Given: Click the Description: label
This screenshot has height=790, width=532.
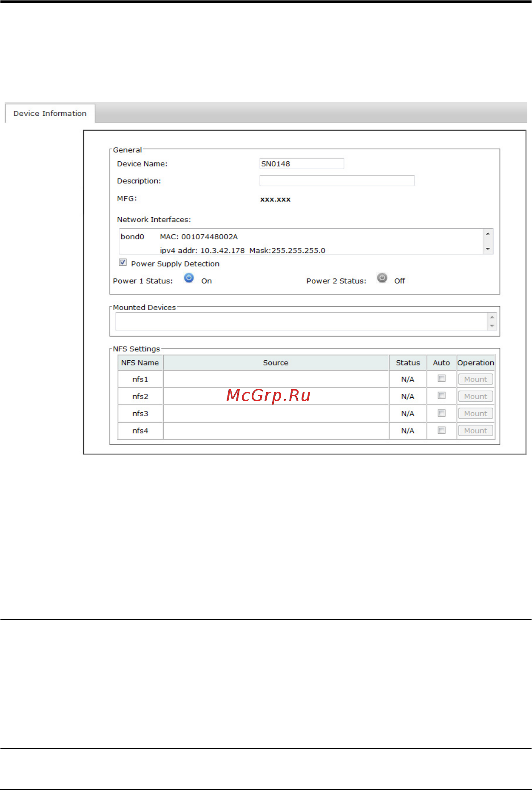Looking at the screenshot, I should click(139, 181).
